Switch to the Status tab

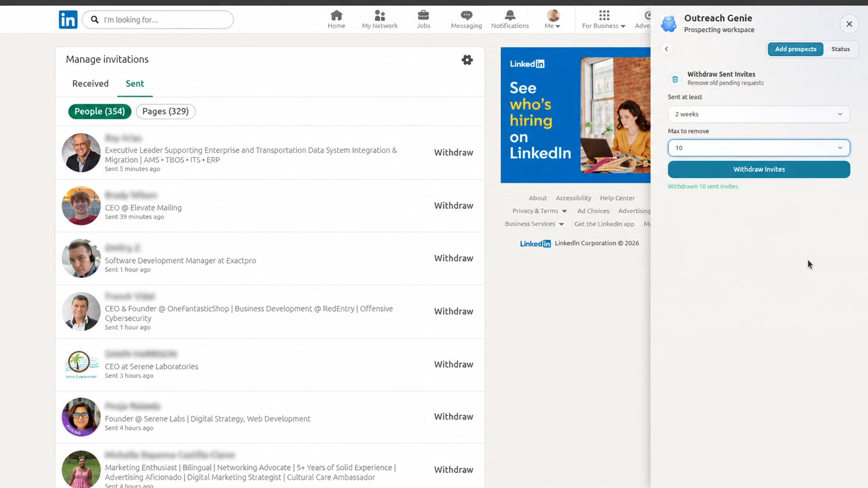click(840, 49)
